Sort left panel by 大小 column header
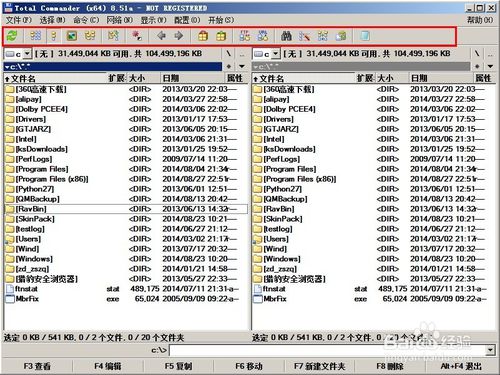 [x=143, y=79]
